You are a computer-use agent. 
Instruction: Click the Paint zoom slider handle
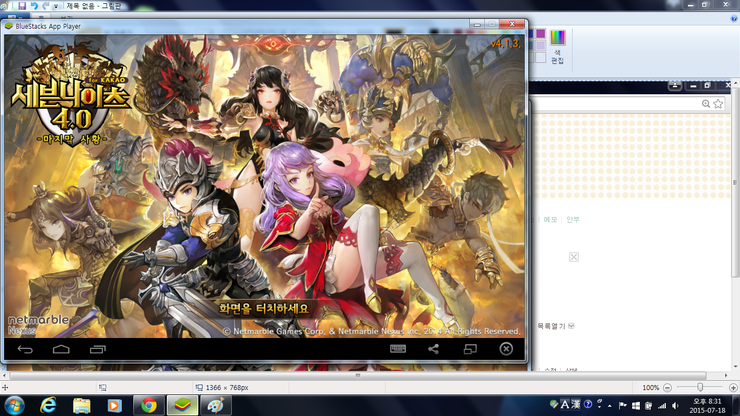(x=700, y=387)
